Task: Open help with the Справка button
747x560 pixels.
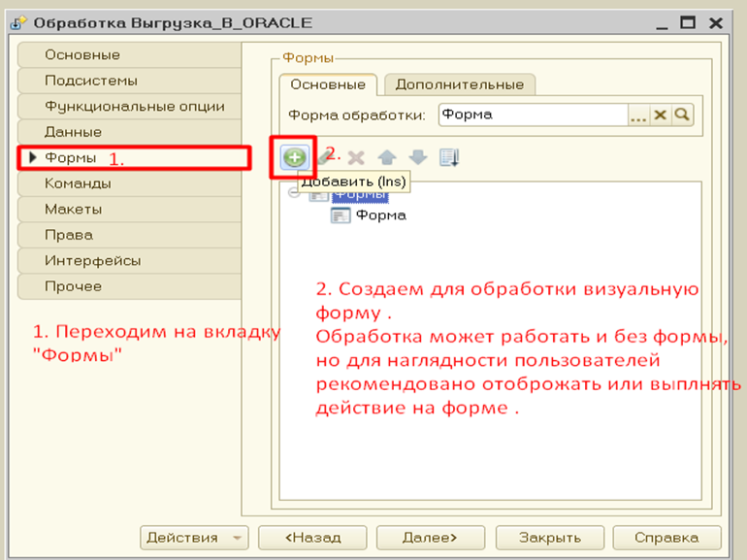Action: click(x=666, y=538)
